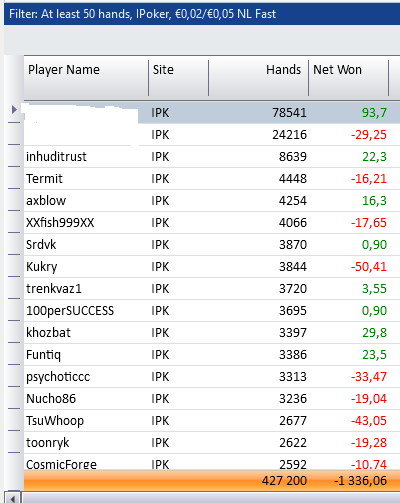Click the current row arrow indicator
Image resolution: width=400 pixels, height=503 pixels.
14,109
